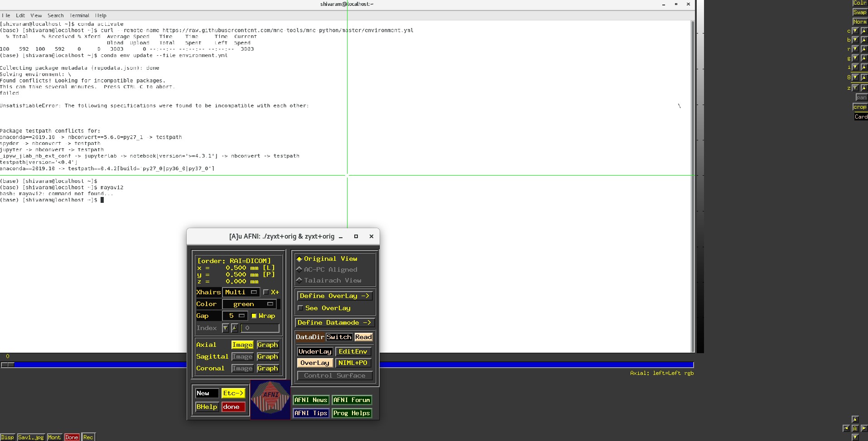Click the up arrow next to 'i' (image fraction)
This screenshot has height=441, width=868.
click(x=864, y=67)
